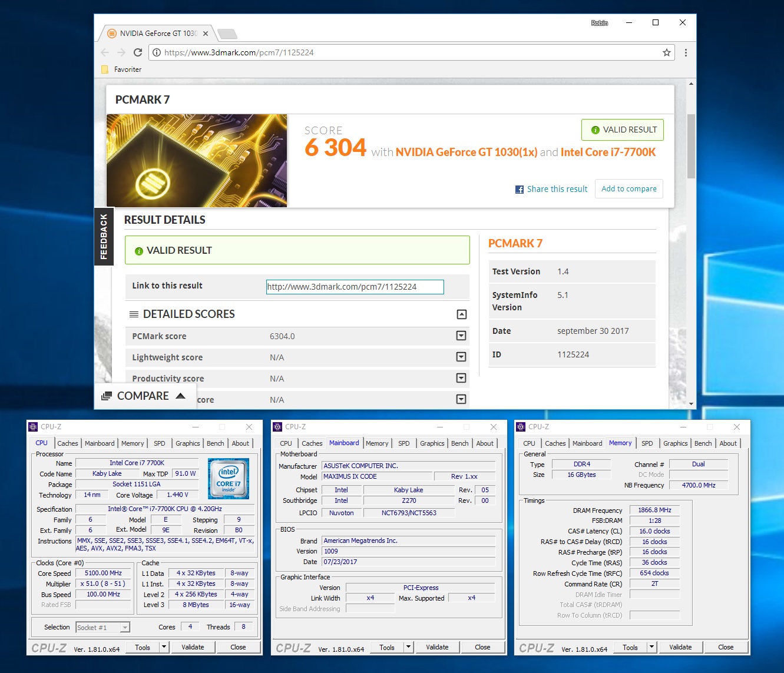
Task: Open the Tools dropdown arrow in the CPU tab window
Action: [x=164, y=647]
